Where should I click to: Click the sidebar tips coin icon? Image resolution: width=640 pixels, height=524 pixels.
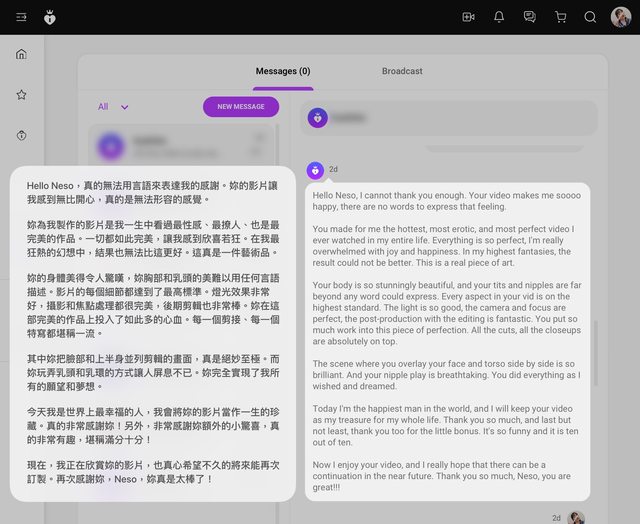[21, 135]
